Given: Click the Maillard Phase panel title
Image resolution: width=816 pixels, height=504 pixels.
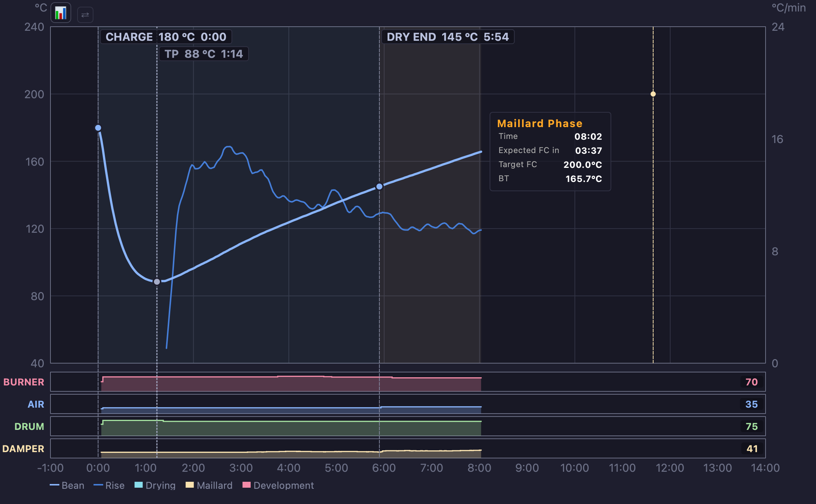Looking at the screenshot, I should click(540, 123).
